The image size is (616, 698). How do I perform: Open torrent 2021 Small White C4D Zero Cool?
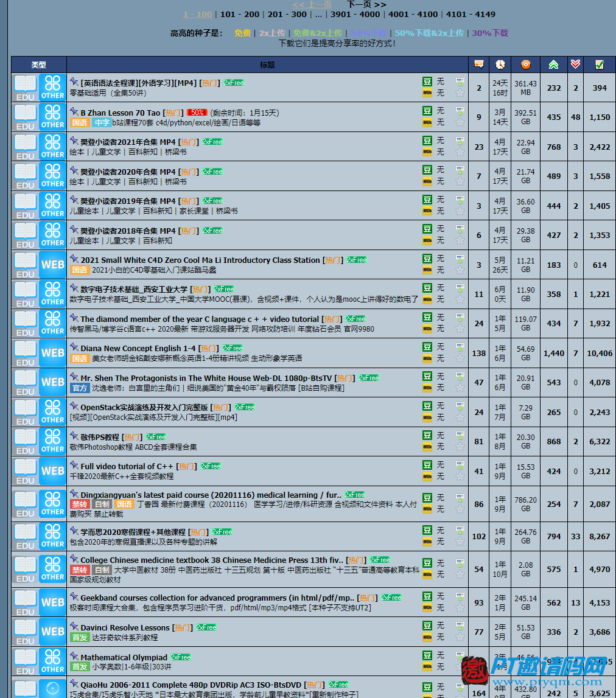click(x=200, y=260)
